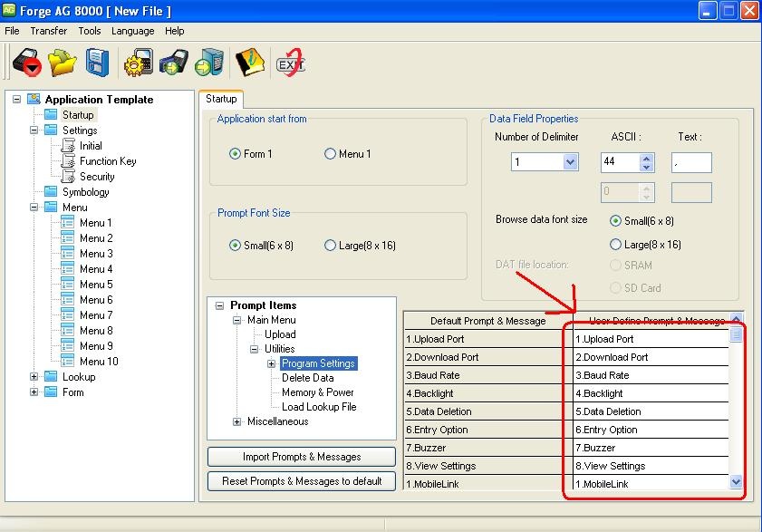
Task: Click the EXIT toolbar icon
Action: (290, 63)
